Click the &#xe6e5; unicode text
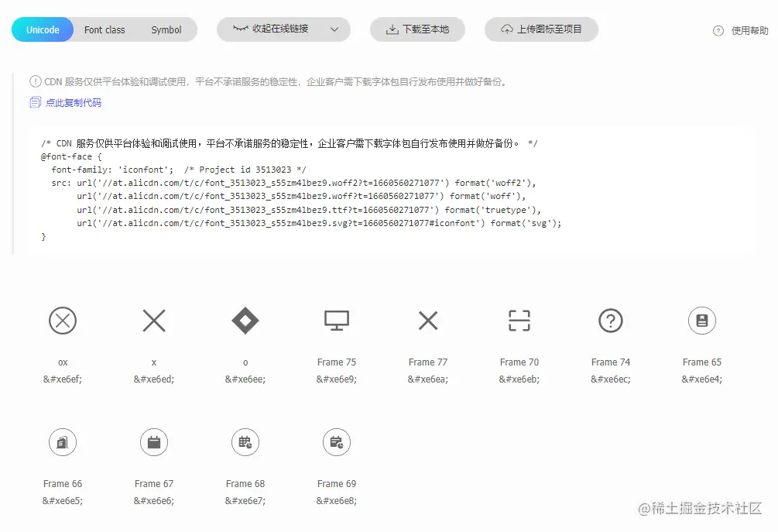This screenshot has height=532, width=778. coord(63,501)
